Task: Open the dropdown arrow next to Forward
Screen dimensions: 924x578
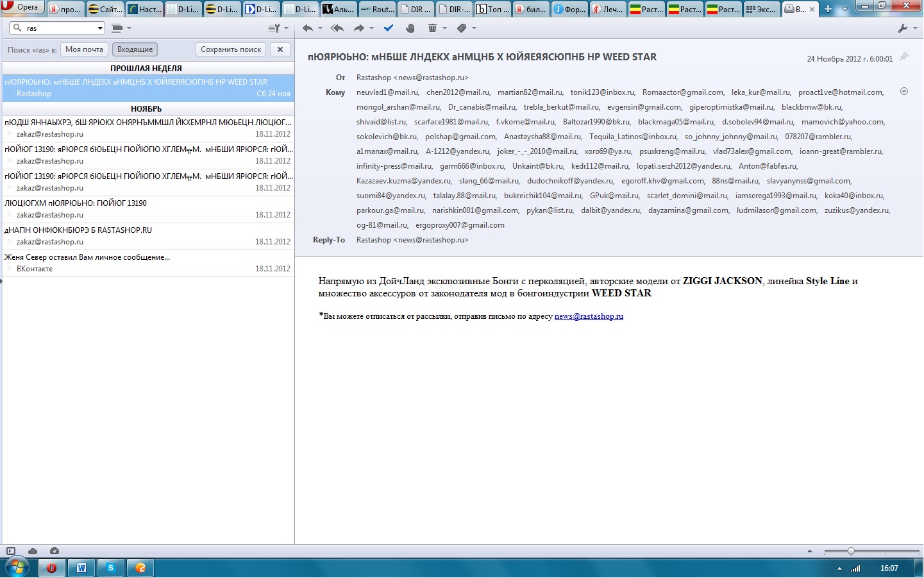Action: coord(371,28)
